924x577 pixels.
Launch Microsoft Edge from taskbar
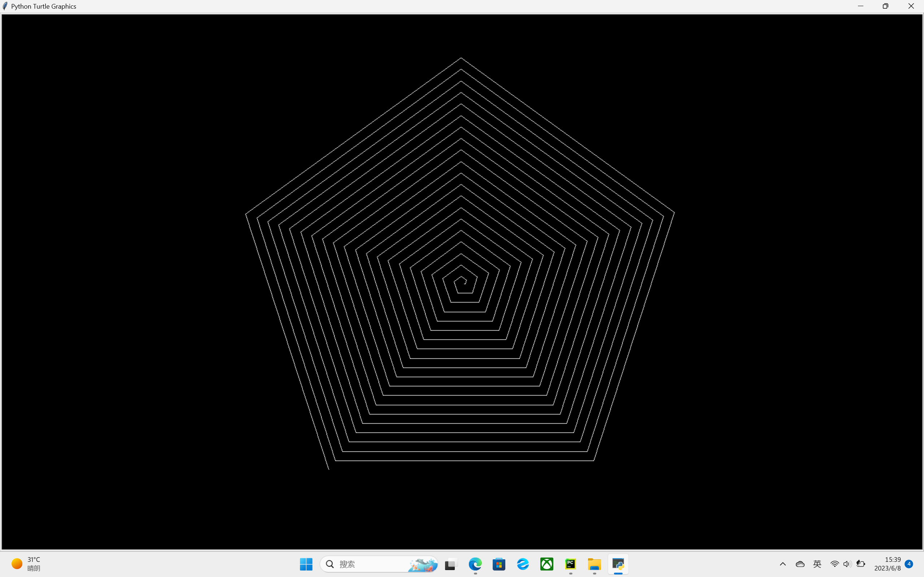475,564
